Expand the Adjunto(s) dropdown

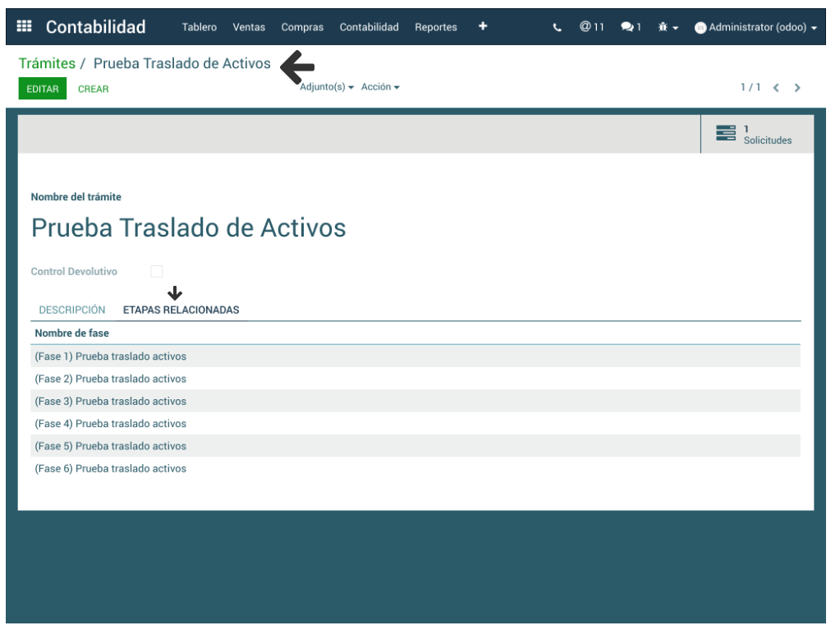click(x=327, y=87)
